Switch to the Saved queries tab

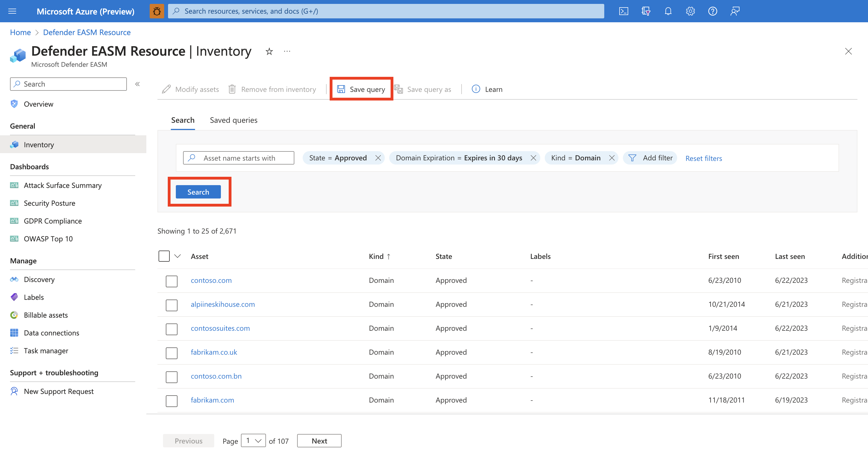(234, 120)
